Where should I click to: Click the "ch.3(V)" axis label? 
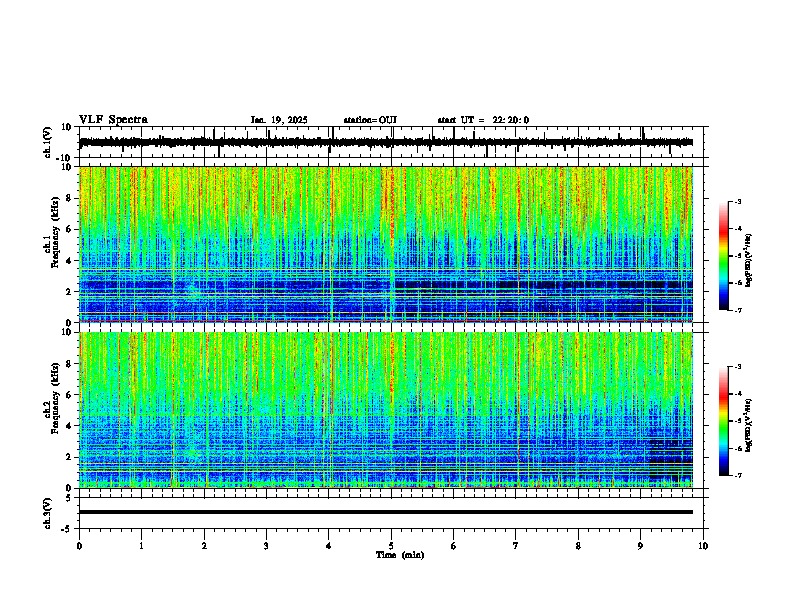[48, 513]
